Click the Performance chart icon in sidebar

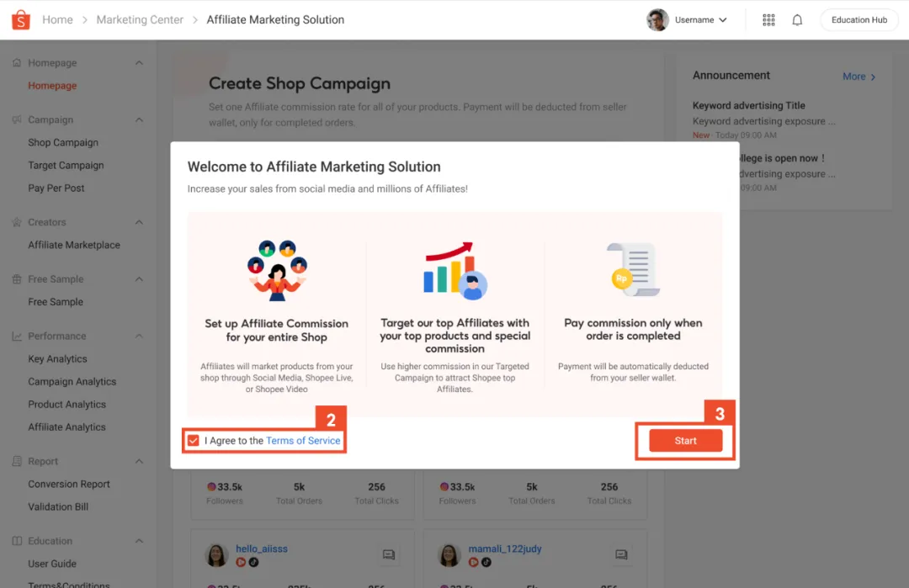coord(17,336)
